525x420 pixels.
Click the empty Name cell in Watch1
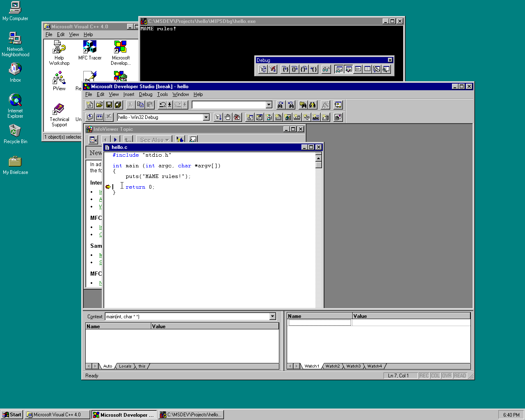[x=320, y=323]
